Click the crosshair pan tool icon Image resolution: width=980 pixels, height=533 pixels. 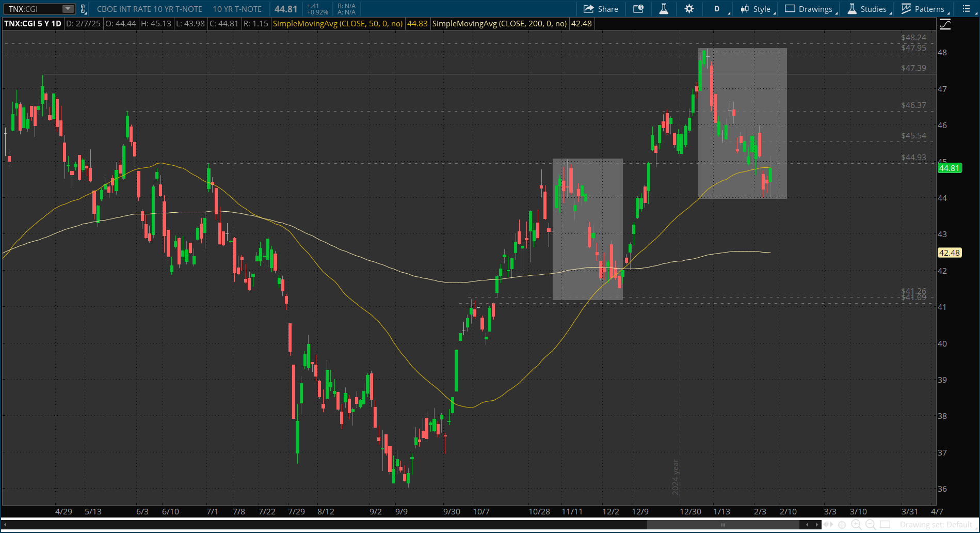point(842,525)
